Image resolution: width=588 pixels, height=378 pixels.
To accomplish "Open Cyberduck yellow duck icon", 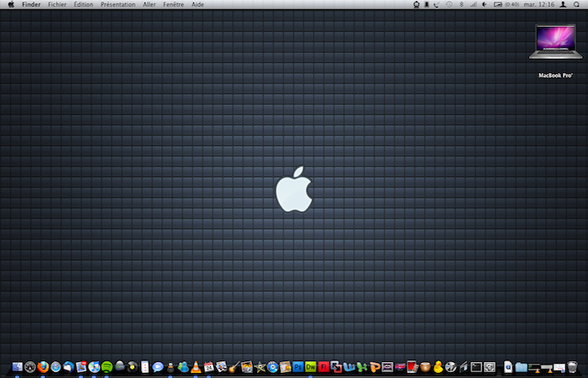I will click(438, 367).
